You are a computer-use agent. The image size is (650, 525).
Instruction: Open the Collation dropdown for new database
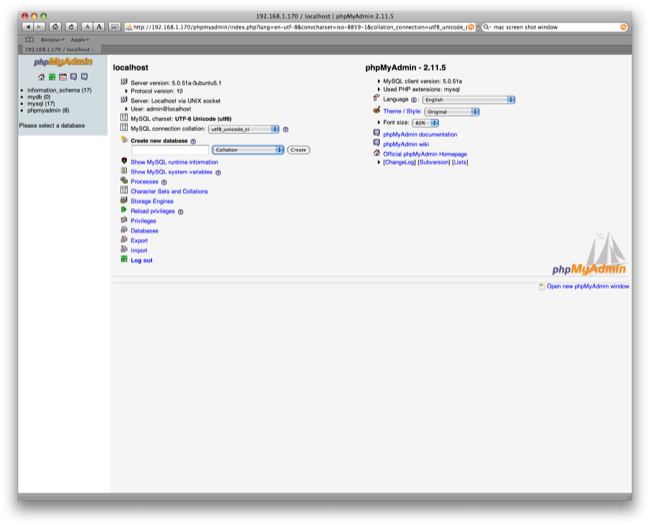(248, 150)
